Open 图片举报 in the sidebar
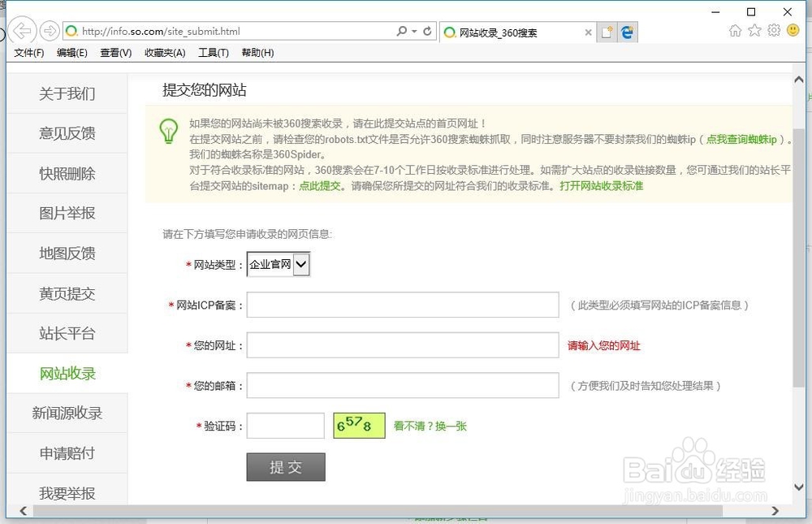This screenshot has height=524, width=812. (67, 213)
